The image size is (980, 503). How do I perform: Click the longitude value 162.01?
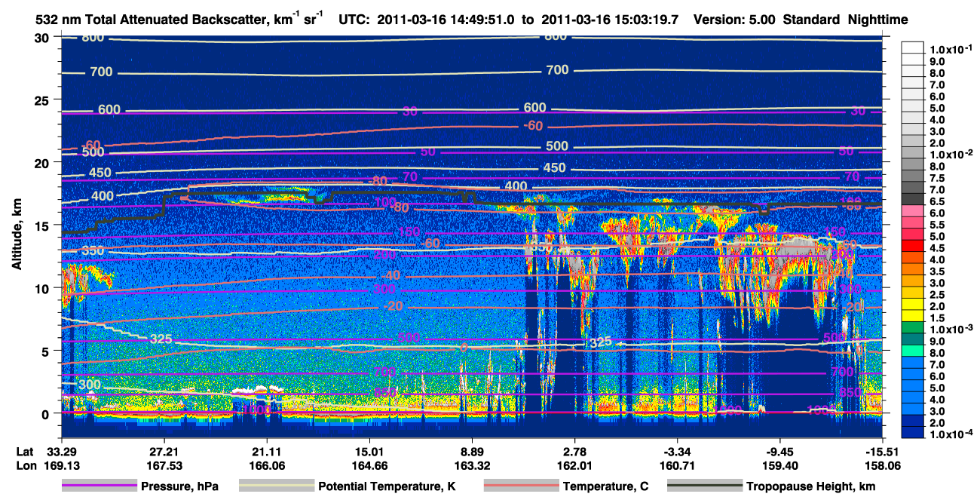click(x=575, y=465)
